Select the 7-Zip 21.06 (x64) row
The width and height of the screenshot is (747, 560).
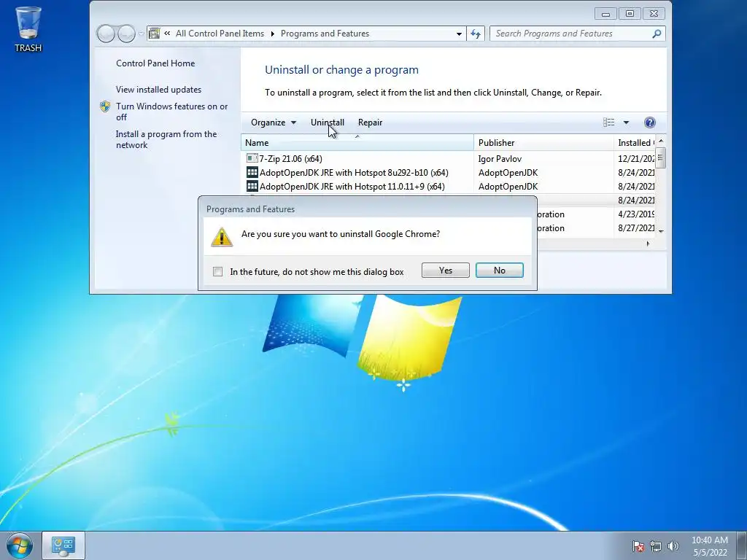tap(448, 158)
